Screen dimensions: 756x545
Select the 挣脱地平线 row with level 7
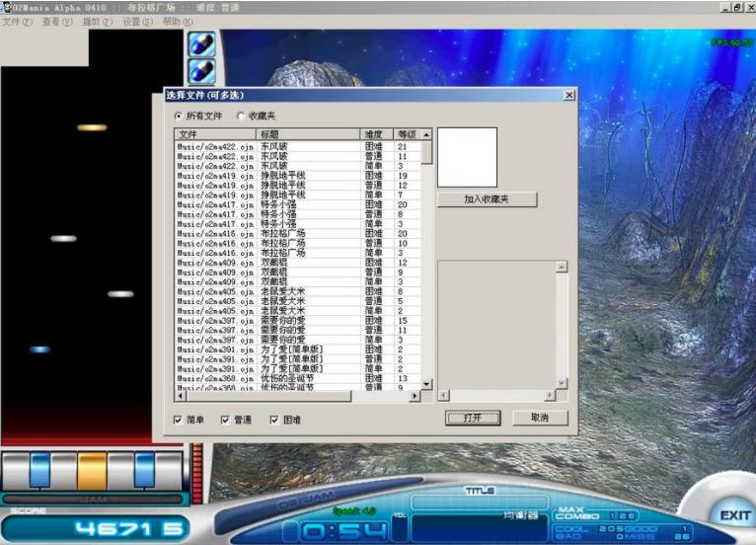pyautogui.click(x=298, y=195)
